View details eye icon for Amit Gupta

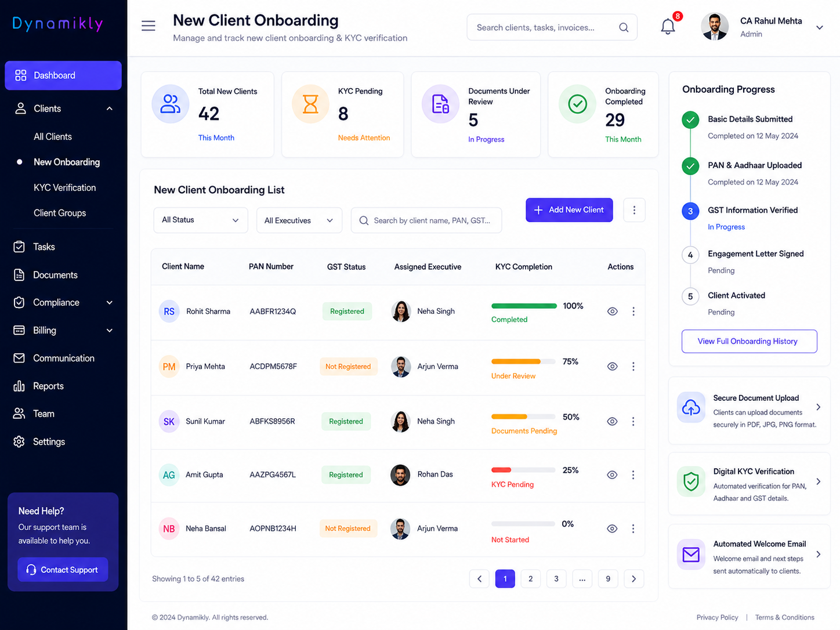(x=612, y=475)
